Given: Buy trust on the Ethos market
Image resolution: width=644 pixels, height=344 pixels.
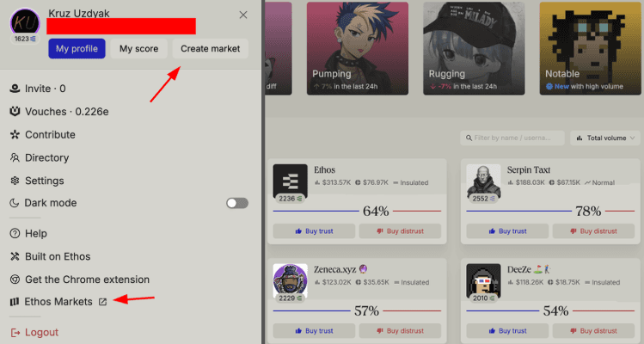Looking at the screenshot, I should [314, 231].
